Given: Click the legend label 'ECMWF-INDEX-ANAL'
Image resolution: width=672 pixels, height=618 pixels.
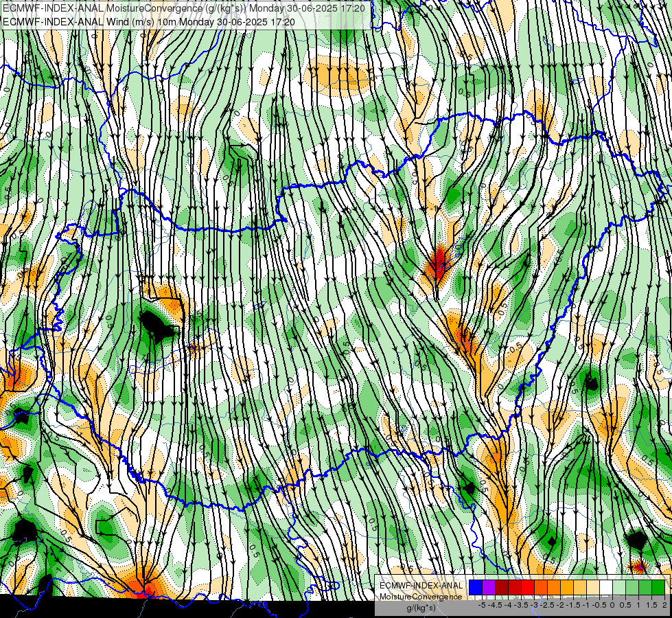Looking at the screenshot, I should [421, 586].
